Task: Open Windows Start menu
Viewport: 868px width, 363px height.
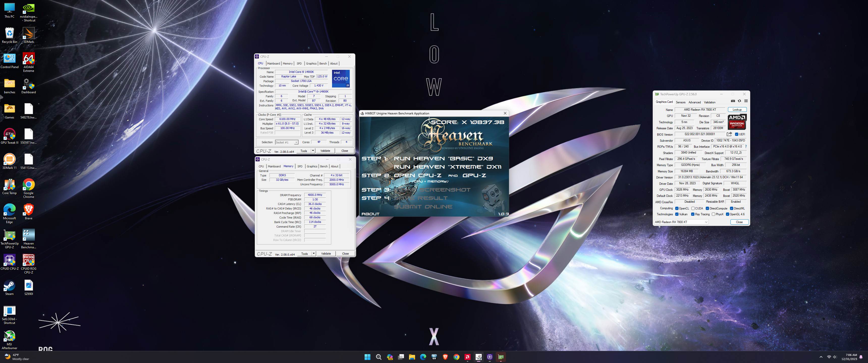Action: click(367, 357)
